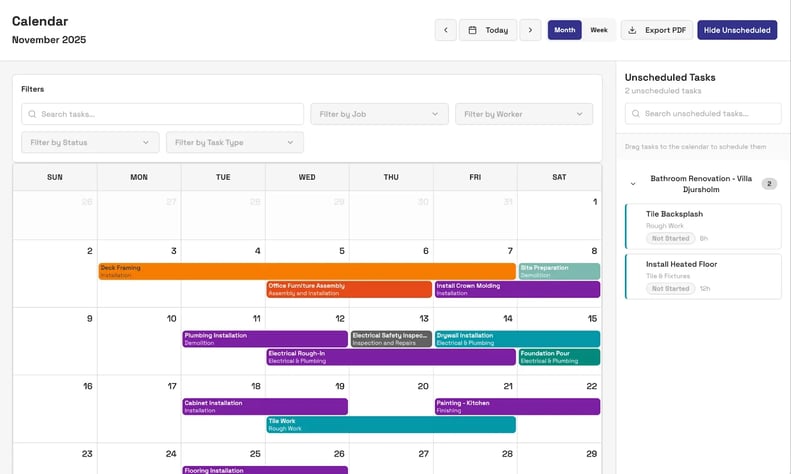Click the Not Started badge on Tile Backsplash
The width and height of the screenshot is (791, 474).
click(670, 239)
